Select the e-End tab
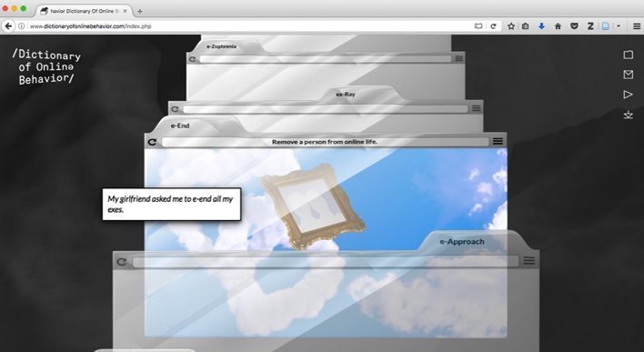 tap(180, 126)
